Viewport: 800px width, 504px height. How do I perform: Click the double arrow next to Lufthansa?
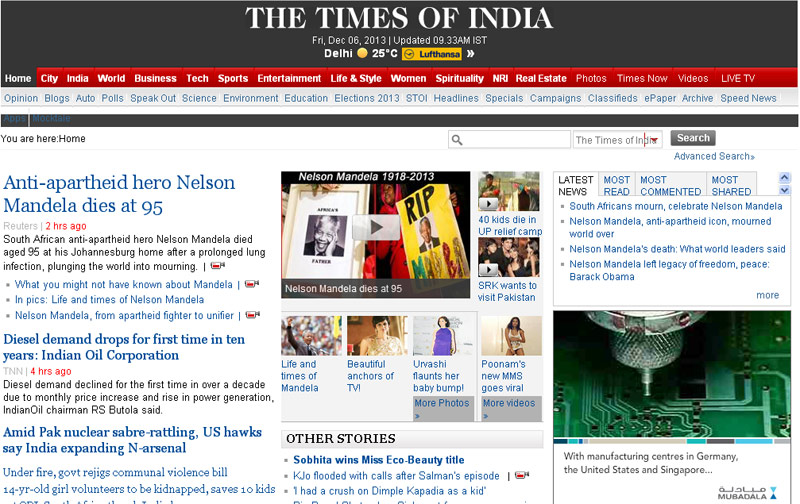click(x=470, y=54)
